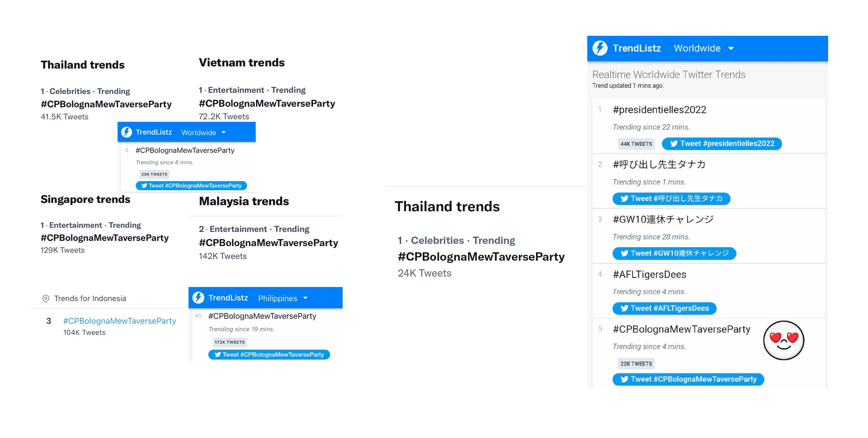
Task: Select the #AFLTigersDees trend title
Action: 649,274
